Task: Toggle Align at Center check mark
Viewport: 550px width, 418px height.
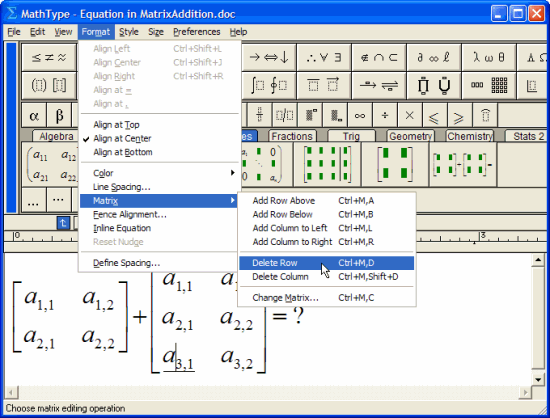Action: tap(160, 139)
